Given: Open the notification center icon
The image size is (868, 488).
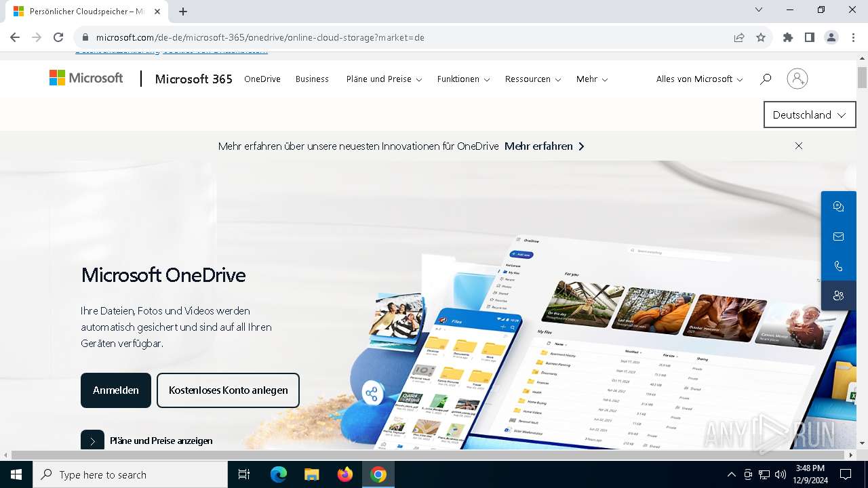Looking at the screenshot, I should [x=846, y=474].
